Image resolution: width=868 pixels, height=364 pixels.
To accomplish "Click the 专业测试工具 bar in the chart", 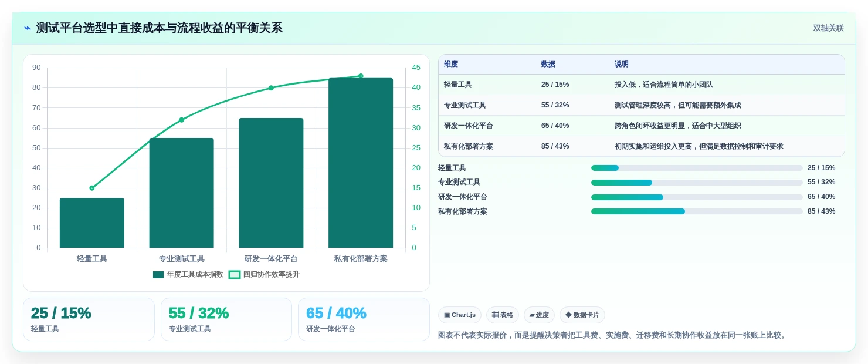I will 181,193.
